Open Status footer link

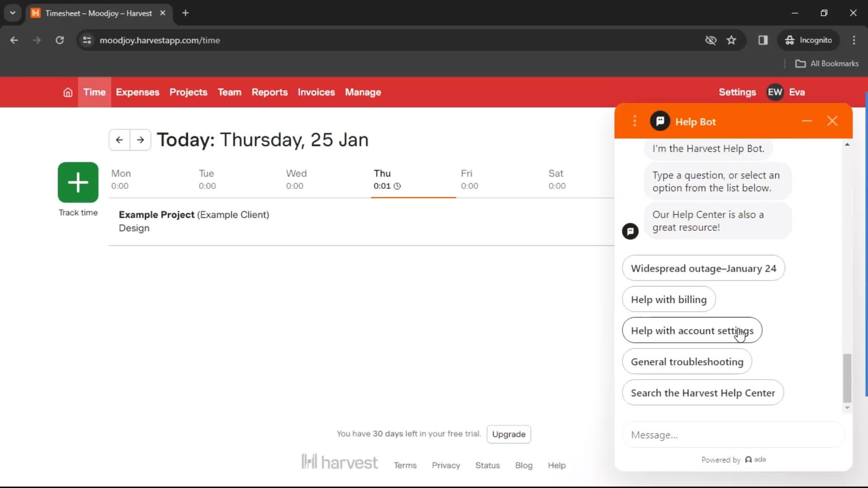tap(487, 465)
